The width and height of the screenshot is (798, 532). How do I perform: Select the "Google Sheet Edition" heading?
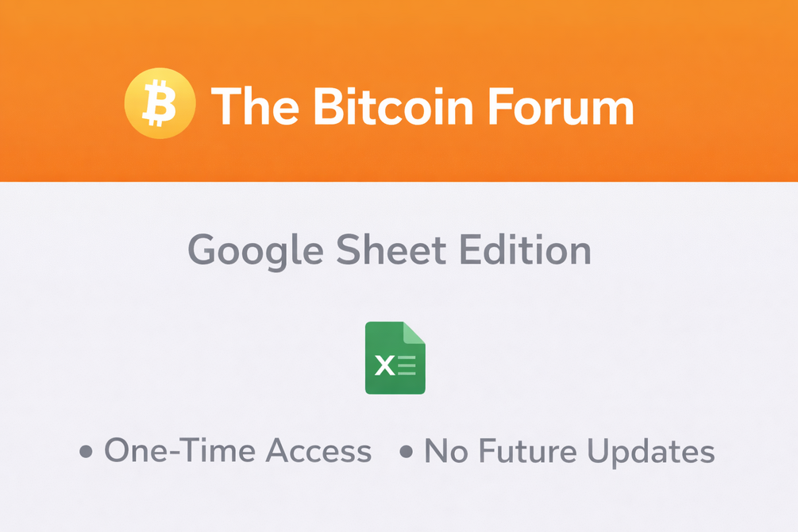coord(389,251)
